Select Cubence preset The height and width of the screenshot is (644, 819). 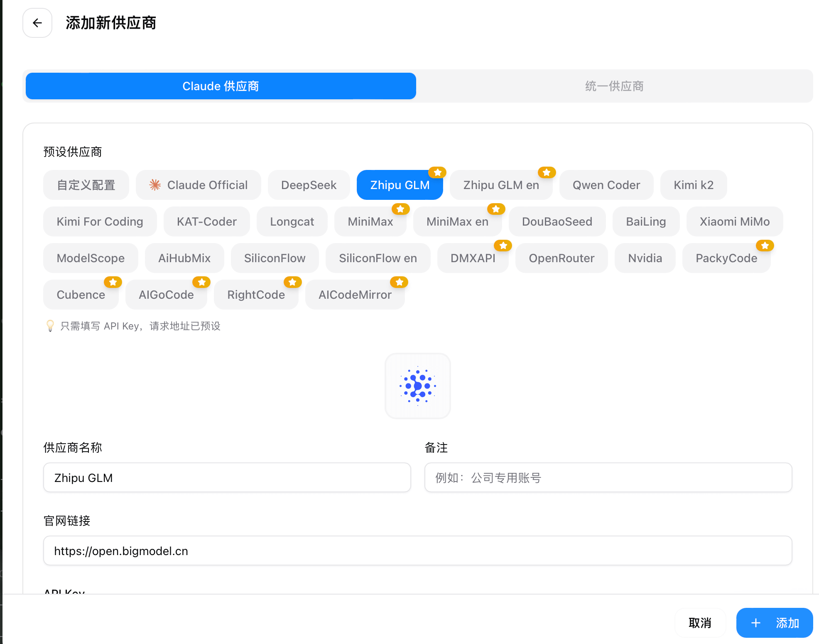click(81, 295)
